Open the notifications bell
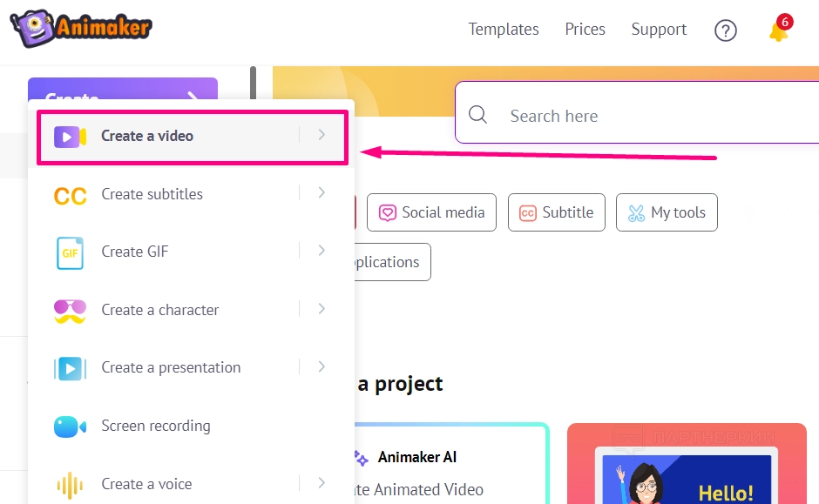This screenshot has width=819, height=504. [x=778, y=30]
